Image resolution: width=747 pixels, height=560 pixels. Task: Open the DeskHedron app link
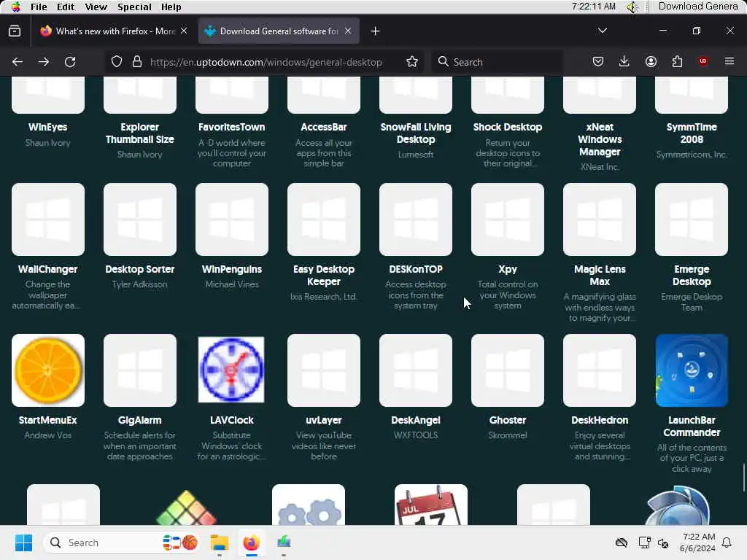[600, 420]
